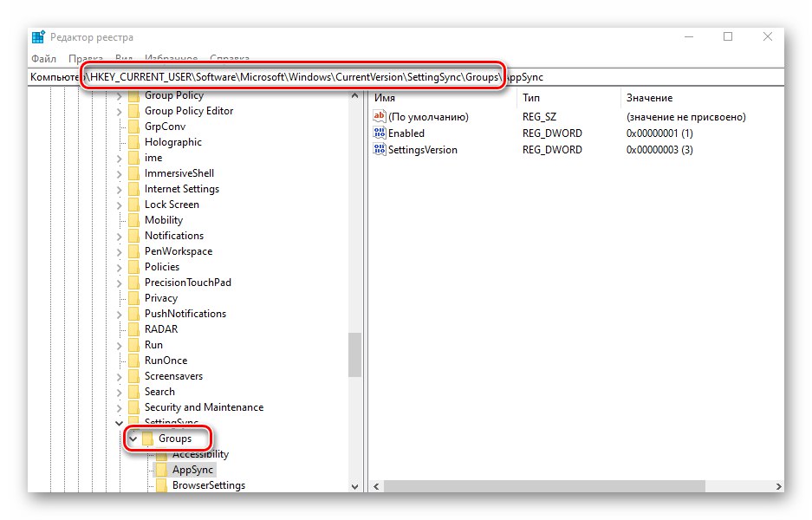Click the Search folder icon
This screenshot has height=520, width=812.
133,392
